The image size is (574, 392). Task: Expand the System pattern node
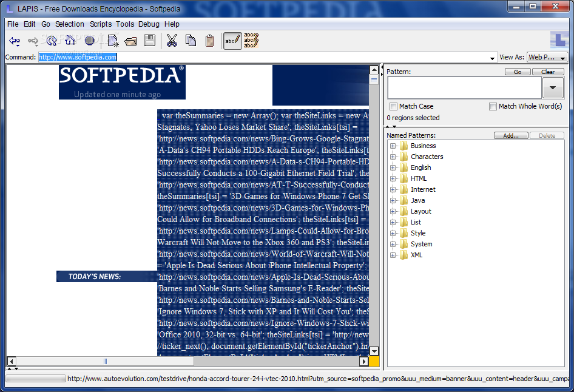tap(393, 245)
